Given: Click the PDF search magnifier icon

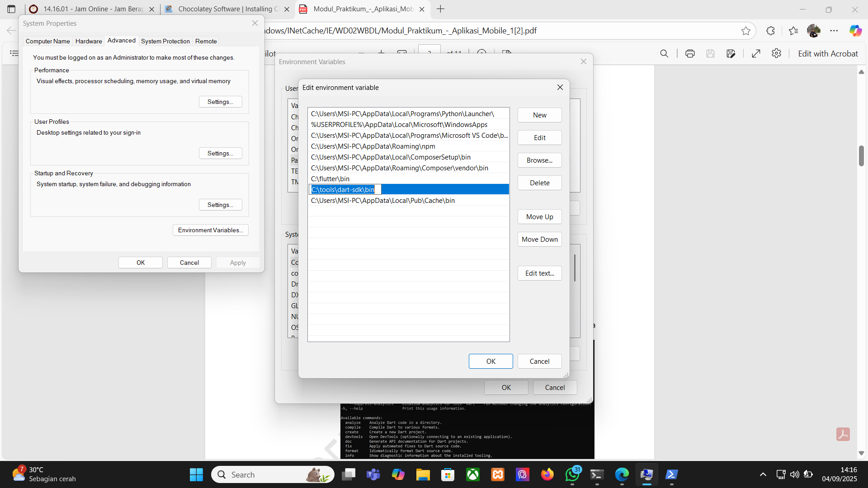Looking at the screenshot, I should tap(664, 54).
